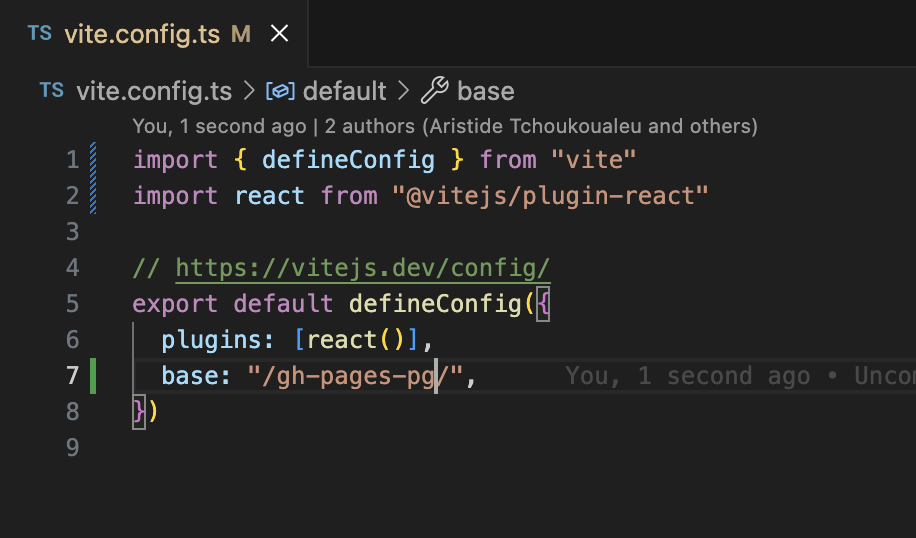Image resolution: width=916 pixels, height=538 pixels.
Task: Open the default breadcrumb segment
Action: (x=345, y=91)
